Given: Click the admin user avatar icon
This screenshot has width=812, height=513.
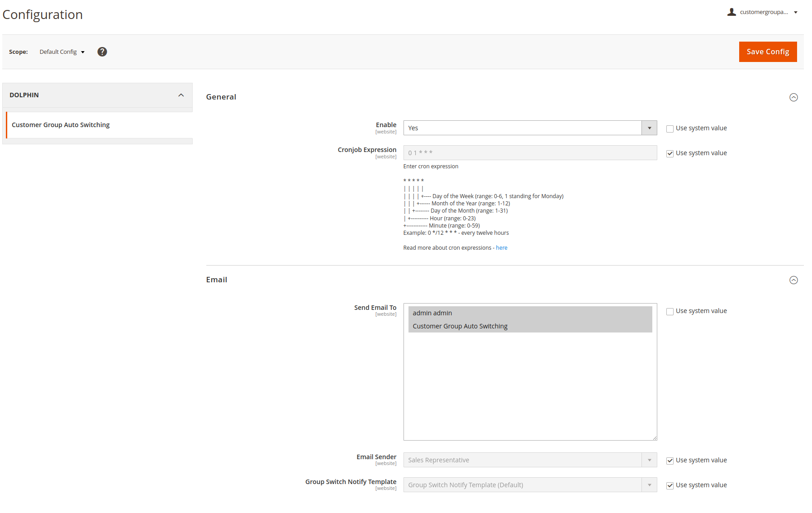Looking at the screenshot, I should (x=731, y=12).
